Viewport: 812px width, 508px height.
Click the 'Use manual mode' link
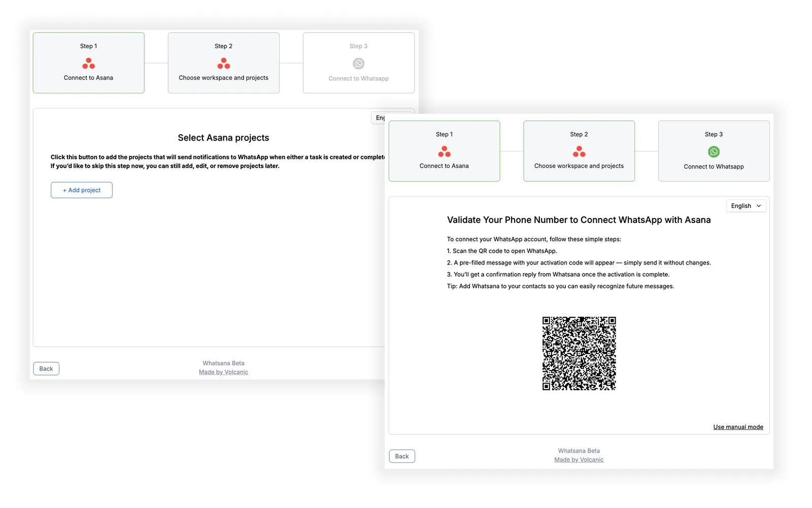738,427
